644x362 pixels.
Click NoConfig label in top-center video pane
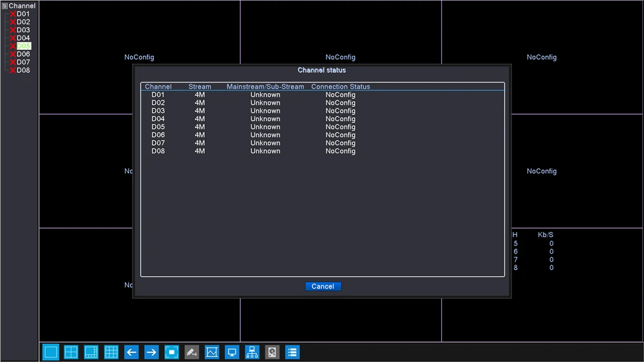click(341, 57)
